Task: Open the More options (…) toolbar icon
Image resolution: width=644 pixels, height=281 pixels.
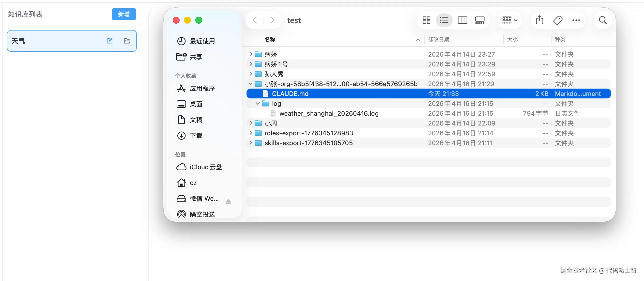Action: click(576, 20)
